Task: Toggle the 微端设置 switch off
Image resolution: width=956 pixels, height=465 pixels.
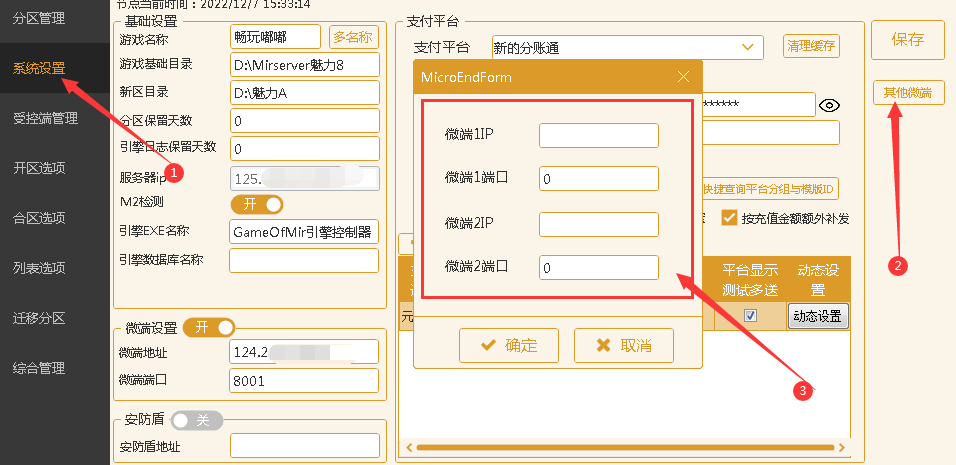Action: tap(209, 328)
